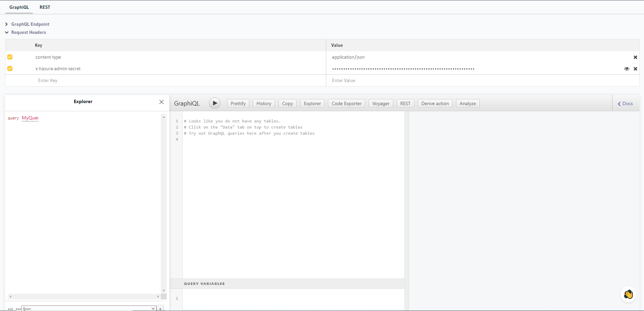Reveal the admin secret with eye icon
Screen dimensions: 644x311
pos(627,69)
